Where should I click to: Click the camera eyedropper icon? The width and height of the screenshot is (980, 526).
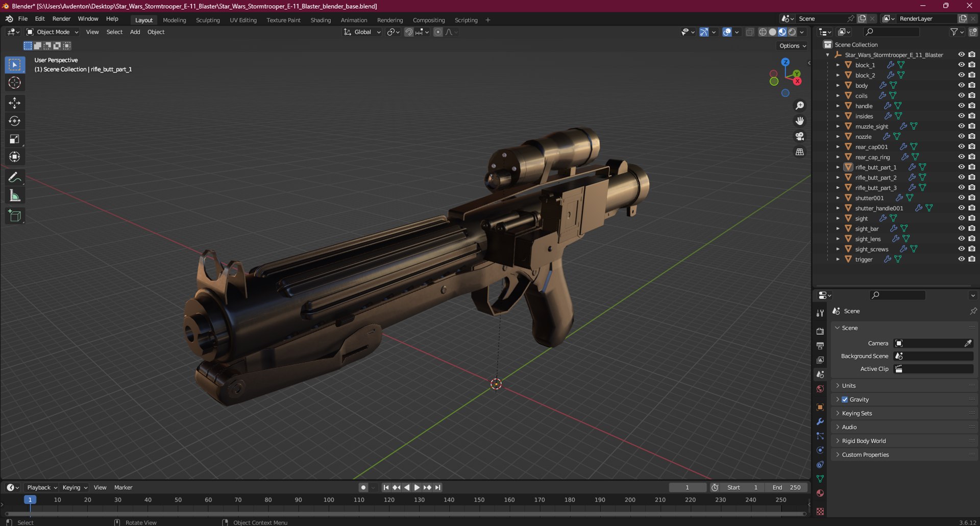[x=968, y=343]
